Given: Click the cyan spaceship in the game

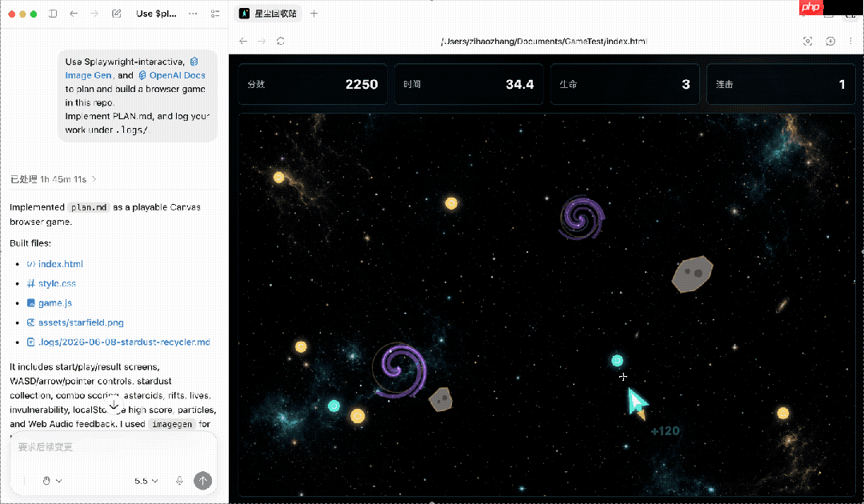Looking at the screenshot, I should point(638,403).
